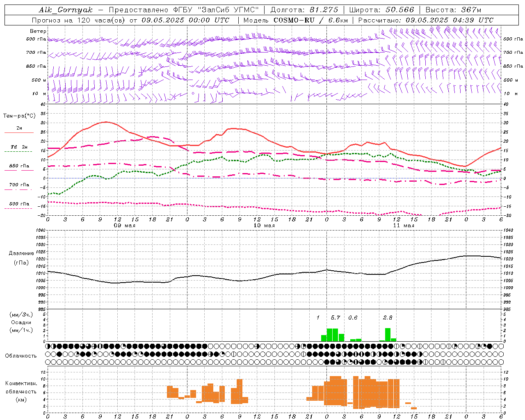The width and height of the screenshot is (525, 420).
Task: Click the station name Alk_Gornyak in header
Action: [x=66, y=10]
